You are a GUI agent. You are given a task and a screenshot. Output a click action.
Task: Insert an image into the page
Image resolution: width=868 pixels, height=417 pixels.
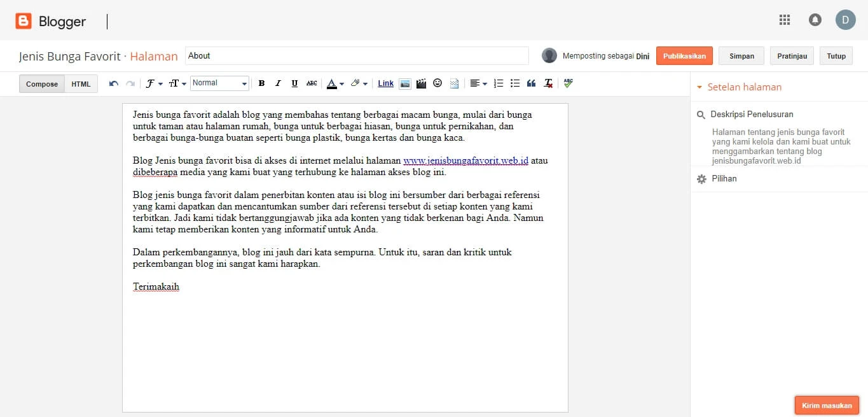(405, 83)
